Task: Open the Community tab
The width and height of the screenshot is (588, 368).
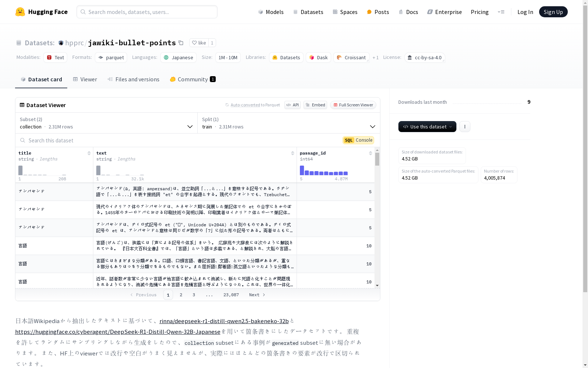Action: [x=193, y=79]
